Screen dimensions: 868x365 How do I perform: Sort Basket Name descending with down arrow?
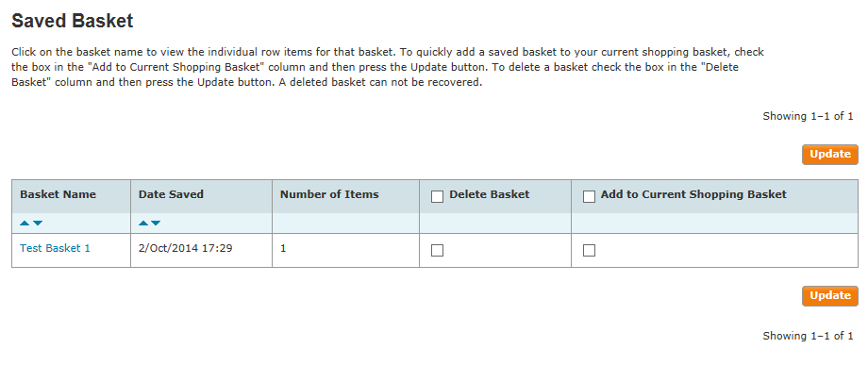click(37, 224)
